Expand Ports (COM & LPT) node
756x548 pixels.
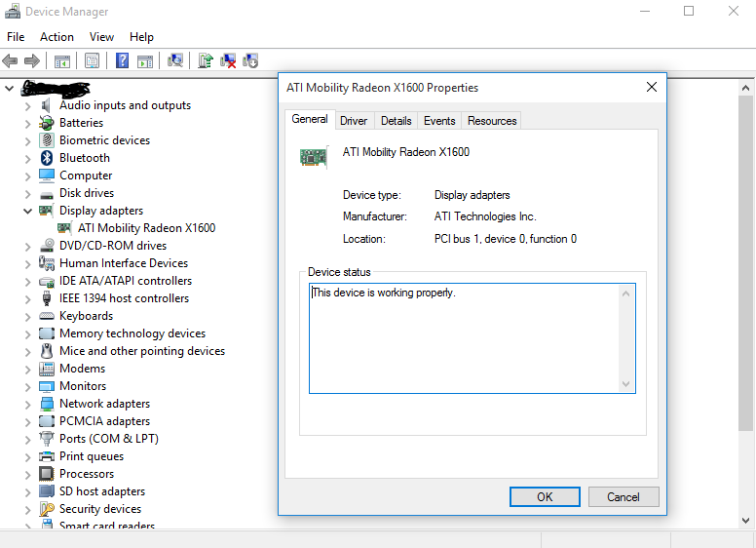(x=28, y=440)
